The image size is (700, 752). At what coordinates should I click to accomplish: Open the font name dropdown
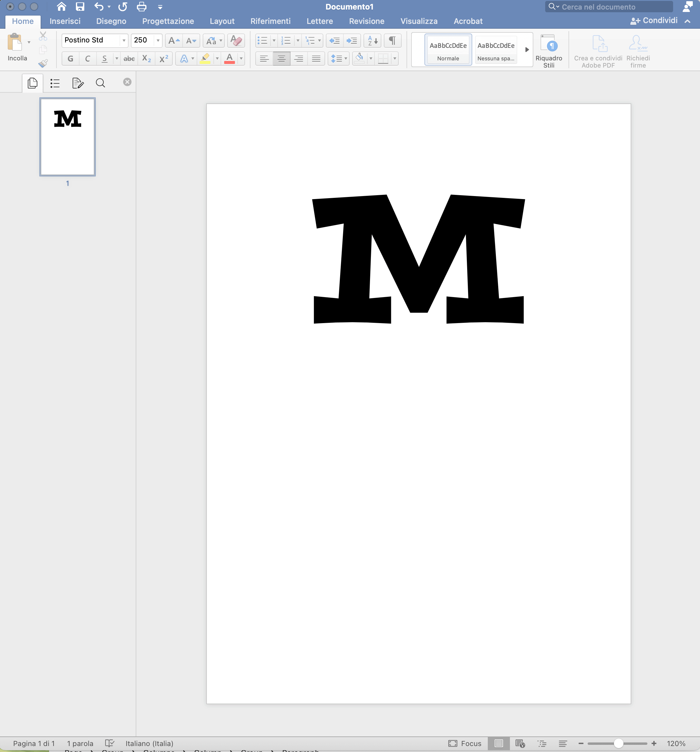(124, 40)
